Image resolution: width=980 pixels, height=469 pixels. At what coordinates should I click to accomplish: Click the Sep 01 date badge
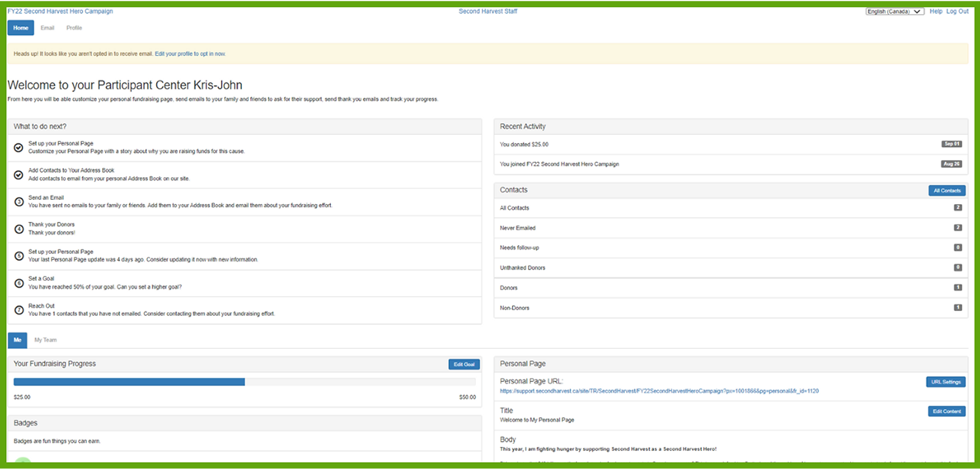(x=952, y=144)
